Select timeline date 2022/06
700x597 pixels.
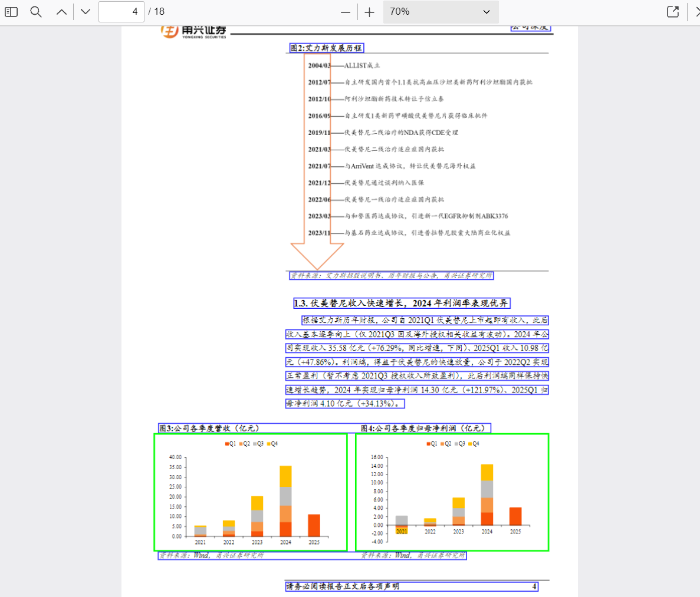pyautogui.click(x=319, y=199)
